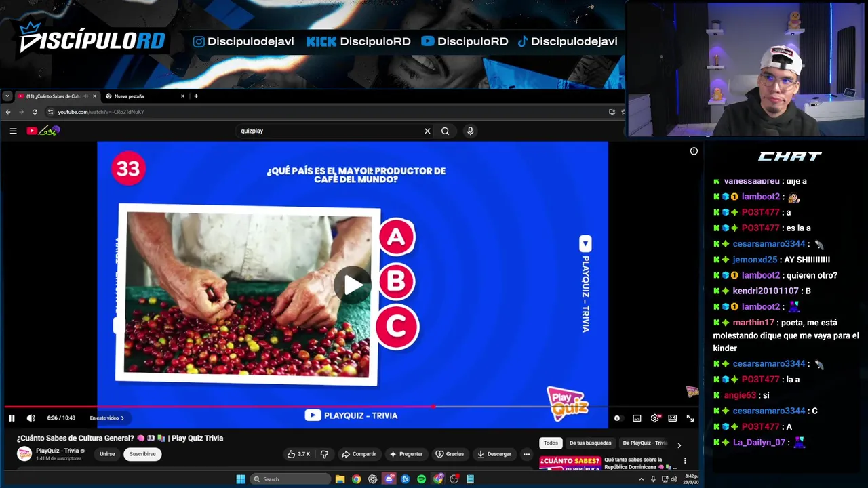Click the install/cast icon in address bar

pyautogui.click(x=612, y=112)
